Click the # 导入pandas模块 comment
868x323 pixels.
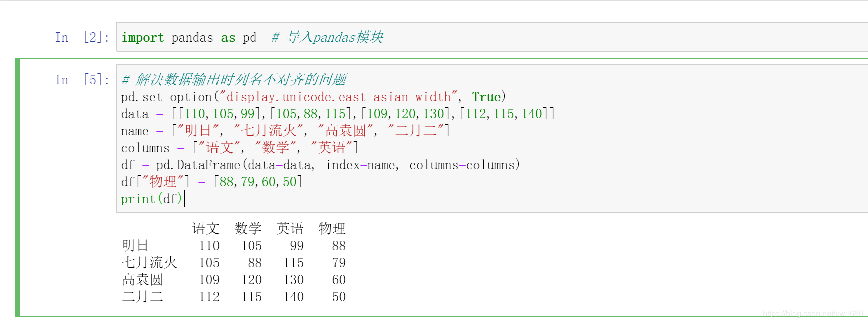click(328, 37)
